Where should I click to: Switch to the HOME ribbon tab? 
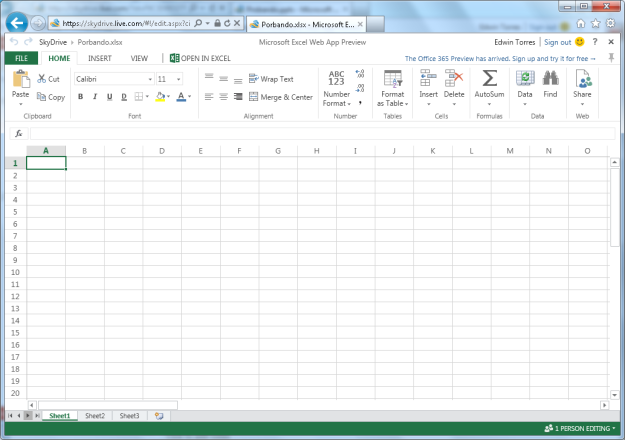point(59,58)
